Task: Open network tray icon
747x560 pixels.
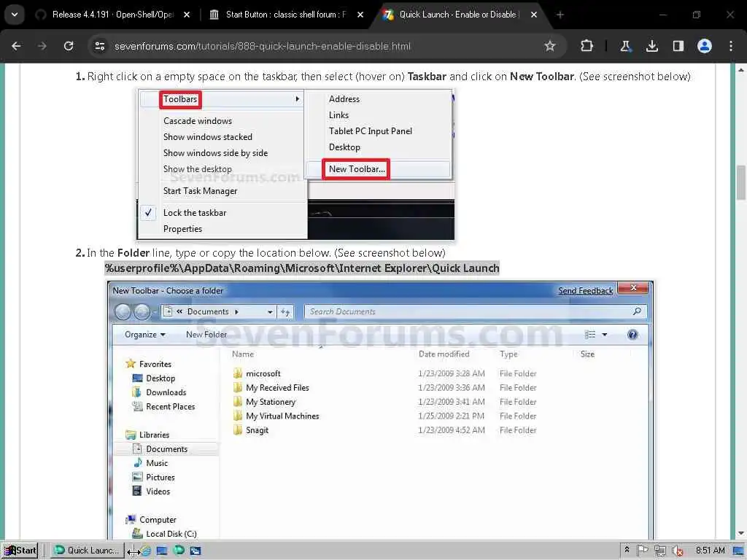Action: click(x=659, y=551)
